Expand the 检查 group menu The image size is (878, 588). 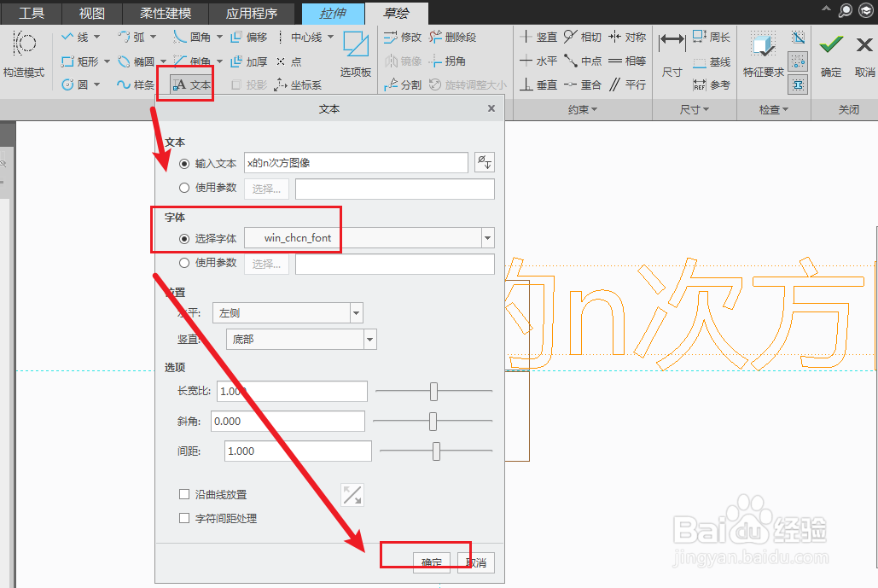(x=774, y=110)
